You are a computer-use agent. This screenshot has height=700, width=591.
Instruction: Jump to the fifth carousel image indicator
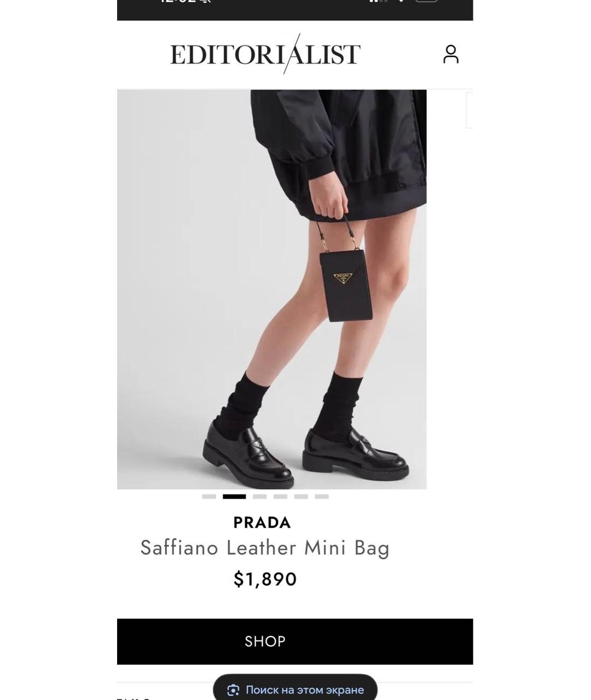tap(301, 497)
